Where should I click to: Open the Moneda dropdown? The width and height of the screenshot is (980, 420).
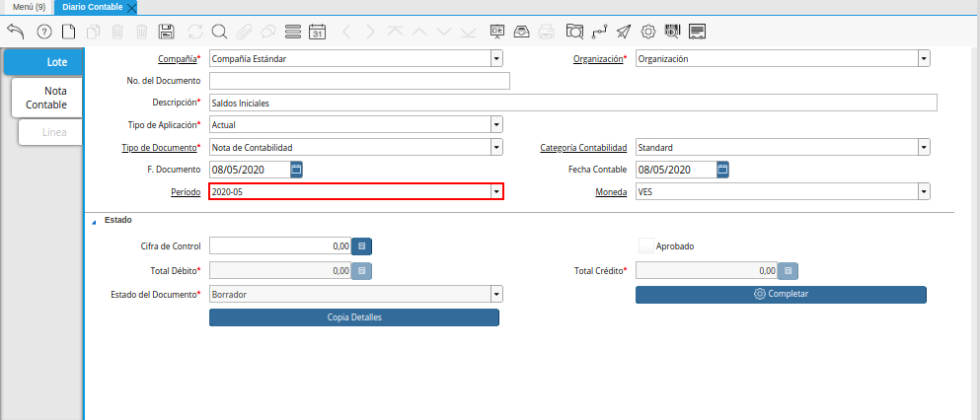pyautogui.click(x=924, y=192)
